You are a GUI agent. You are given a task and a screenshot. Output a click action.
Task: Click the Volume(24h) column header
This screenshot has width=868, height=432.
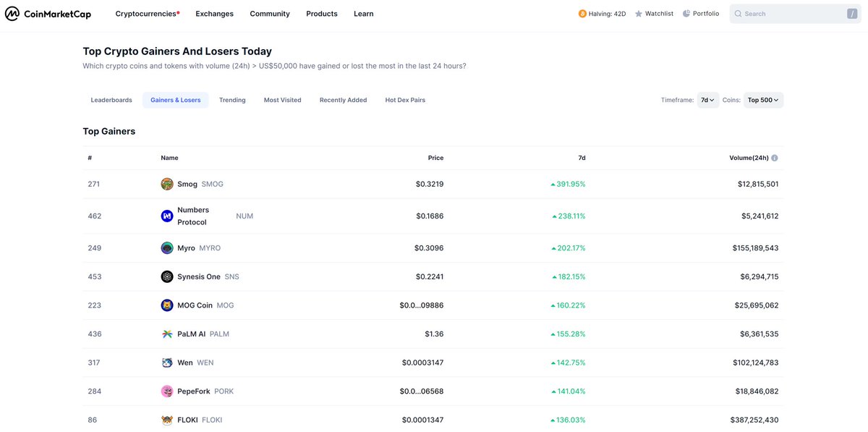point(749,158)
